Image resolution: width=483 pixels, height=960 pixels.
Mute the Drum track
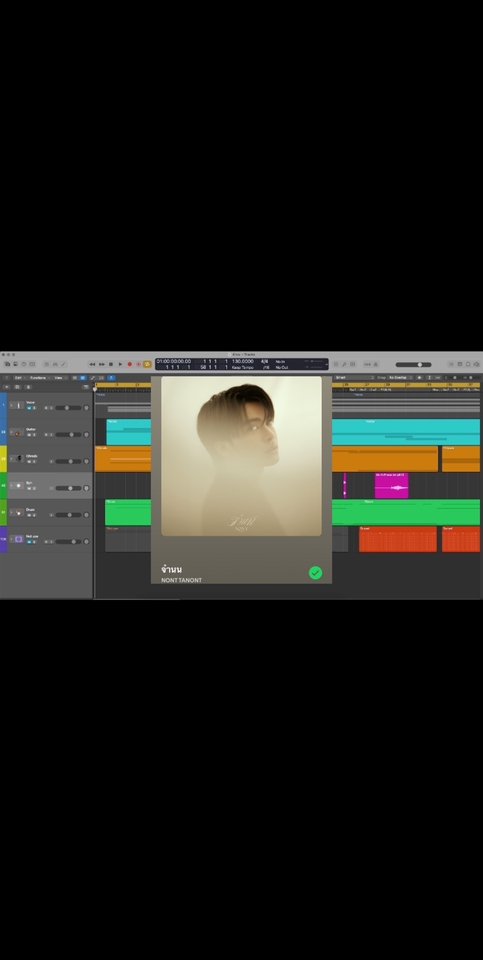click(x=29, y=515)
